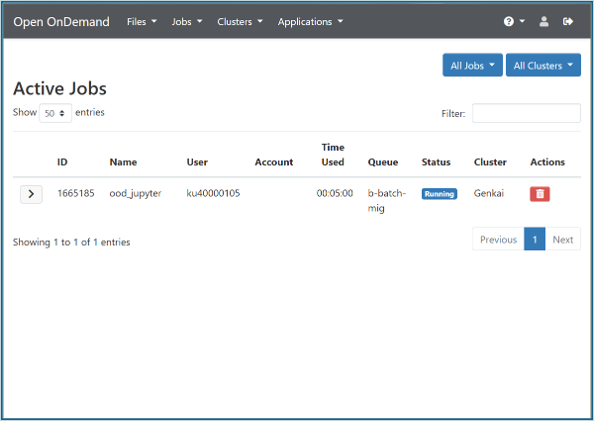Click job name ood_jupyter
The image size is (594, 421).
pos(135,193)
